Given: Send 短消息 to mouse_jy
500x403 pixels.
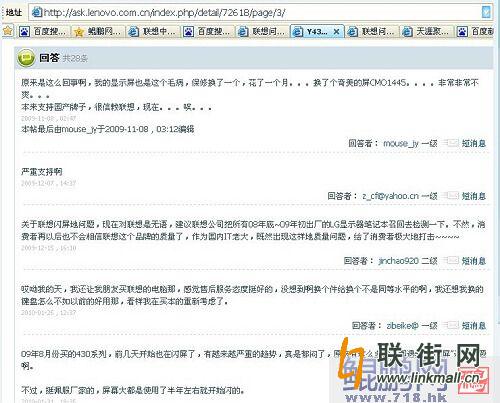Looking at the screenshot, I should pyautogui.click(x=474, y=143).
